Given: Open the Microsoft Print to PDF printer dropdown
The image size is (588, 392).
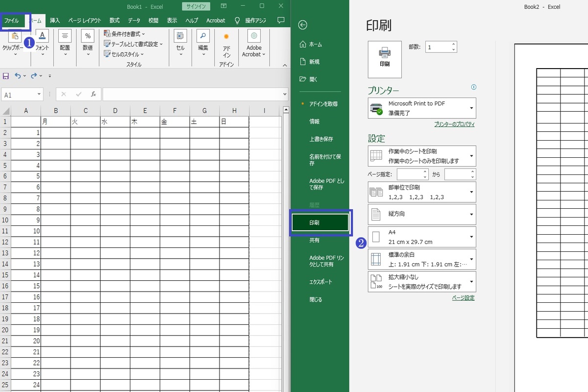Looking at the screenshot, I should 422,108.
